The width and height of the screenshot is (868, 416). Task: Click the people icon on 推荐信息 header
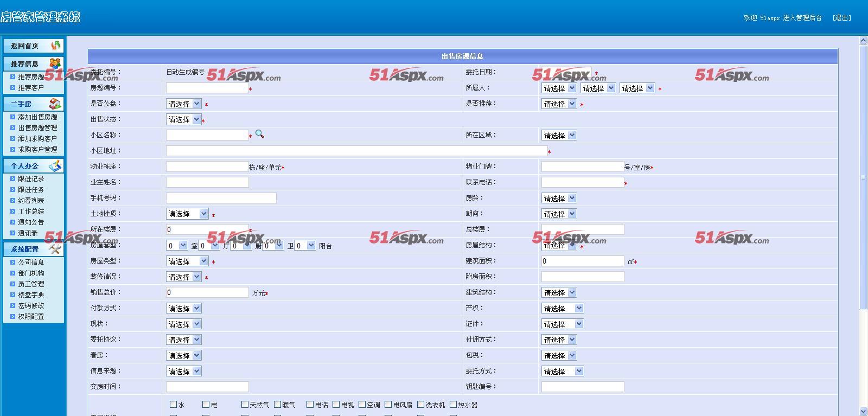coord(55,63)
